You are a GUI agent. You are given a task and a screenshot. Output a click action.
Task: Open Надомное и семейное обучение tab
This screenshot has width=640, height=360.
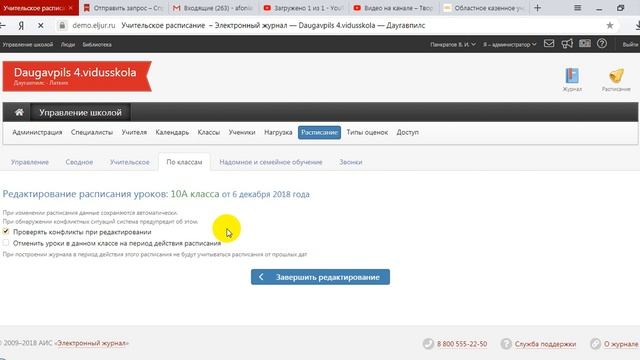[x=271, y=162]
